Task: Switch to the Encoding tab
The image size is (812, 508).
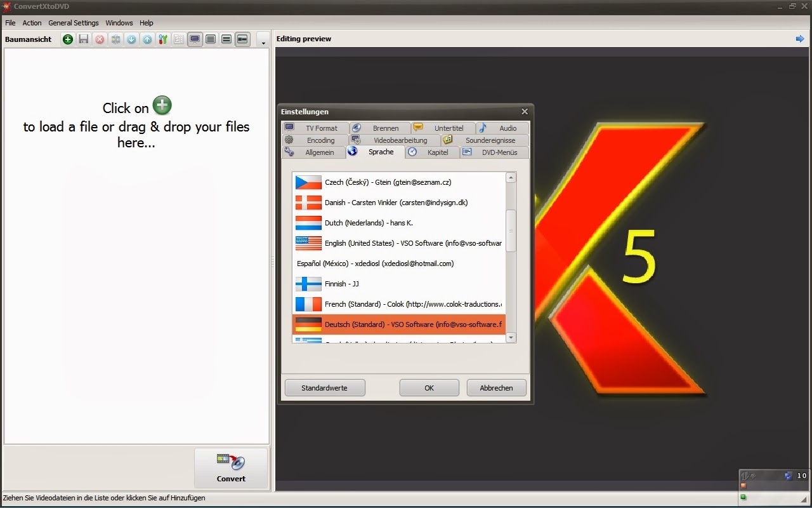Action: (x=315, y=140)
